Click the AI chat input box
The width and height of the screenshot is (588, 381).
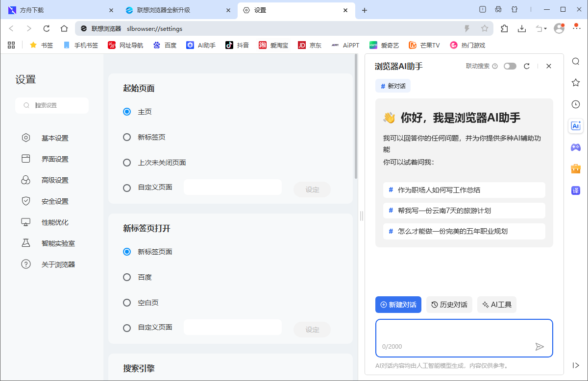coord(464,338)
